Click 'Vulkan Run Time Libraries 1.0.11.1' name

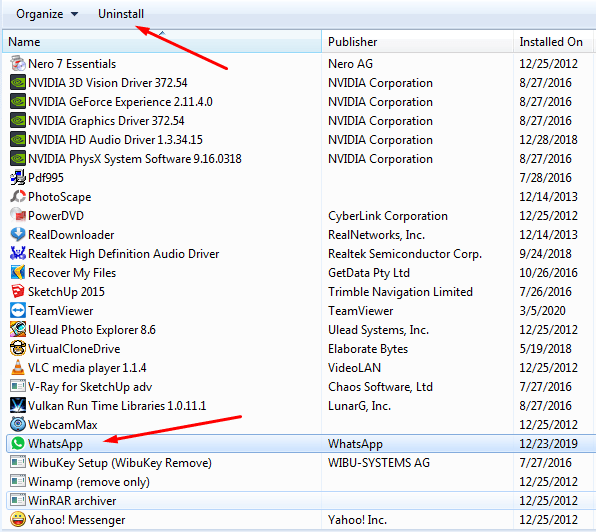click(117, 406)
